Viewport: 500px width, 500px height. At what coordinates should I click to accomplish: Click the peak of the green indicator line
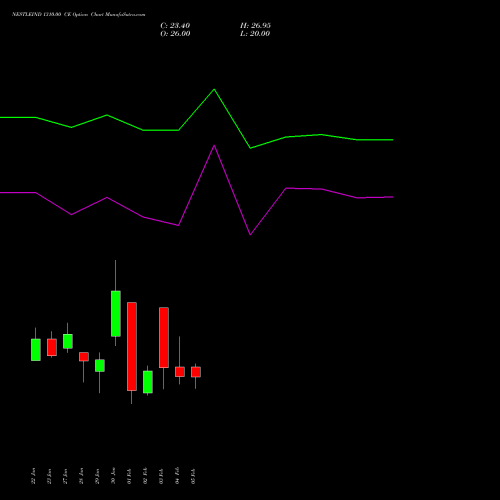point(214,89)
